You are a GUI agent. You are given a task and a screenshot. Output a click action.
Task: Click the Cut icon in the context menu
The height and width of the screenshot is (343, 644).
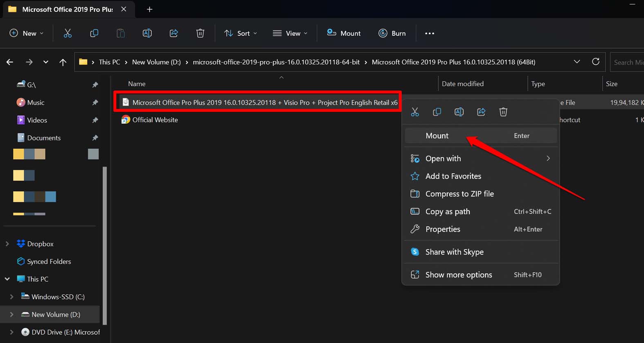(415, 112)
